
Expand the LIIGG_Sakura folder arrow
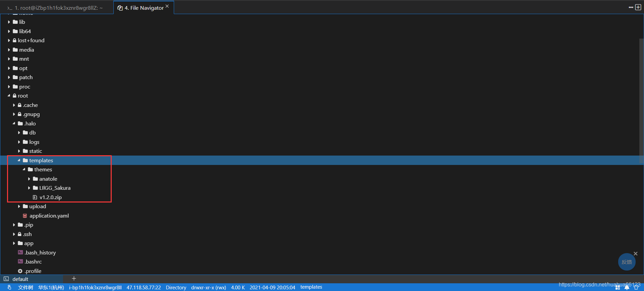[29, 188]
